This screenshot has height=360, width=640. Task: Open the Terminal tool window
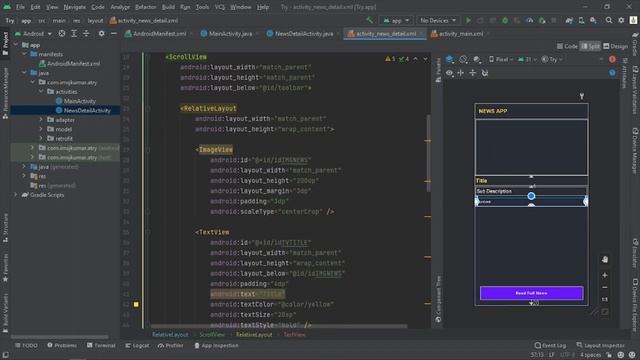[x=101, y=345]
